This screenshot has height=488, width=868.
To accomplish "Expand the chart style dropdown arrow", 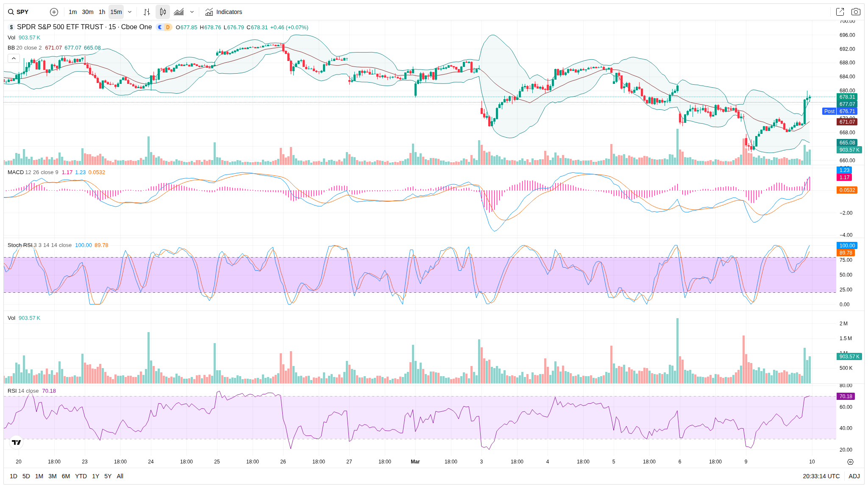I will [192, 12].
